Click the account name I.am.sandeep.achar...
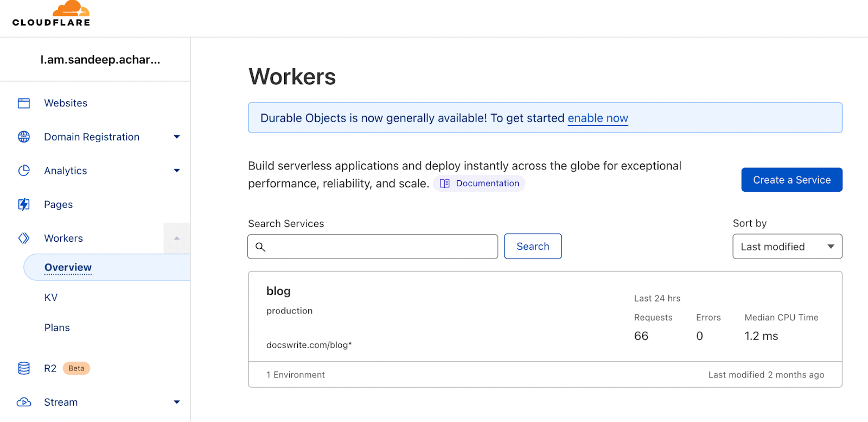 (100, 60)
